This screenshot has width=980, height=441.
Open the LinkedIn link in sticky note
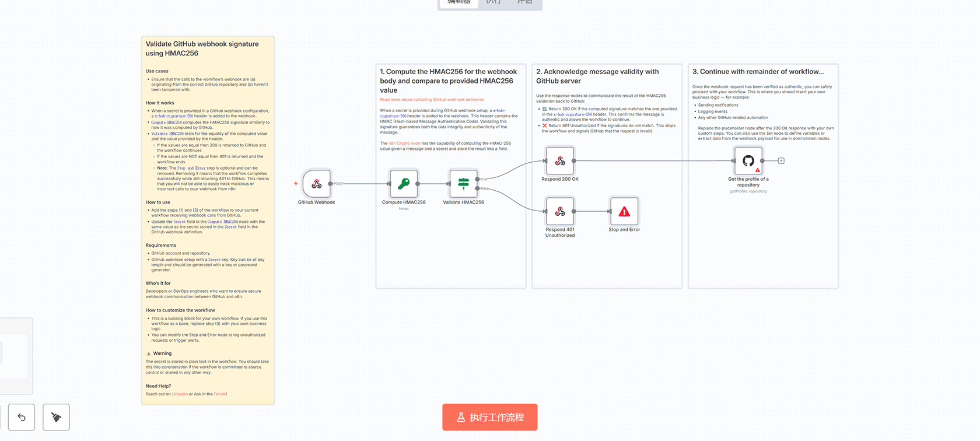(x=180, y=394)
